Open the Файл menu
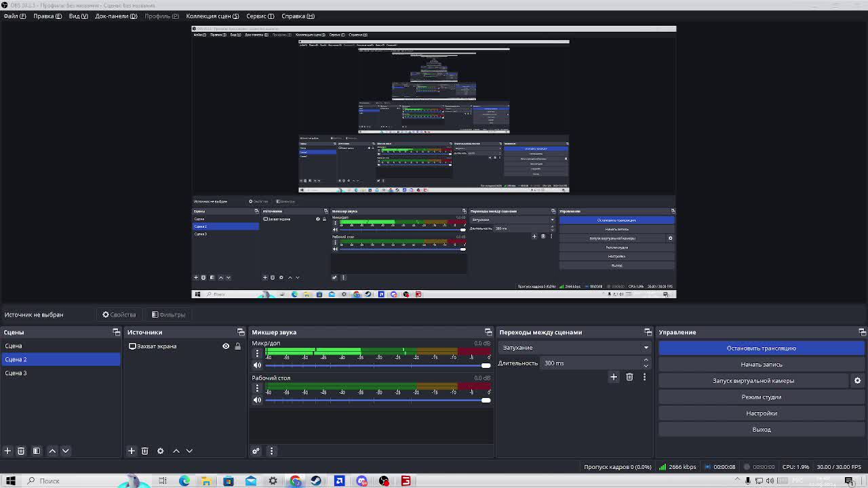Image resolution: width=868 pixels, height=488 pixels. click(15, 16)
